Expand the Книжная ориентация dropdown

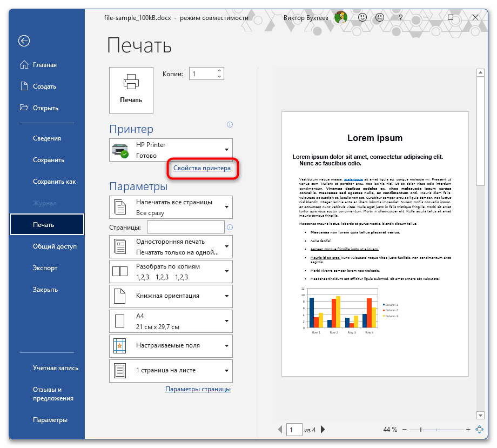point(171,296)
